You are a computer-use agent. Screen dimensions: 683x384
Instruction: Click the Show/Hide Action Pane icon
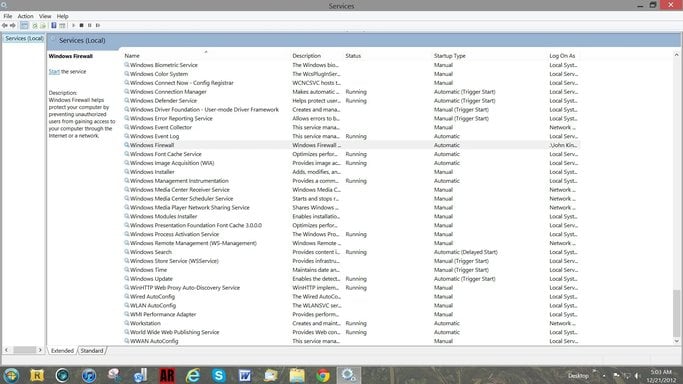[62, 26]
